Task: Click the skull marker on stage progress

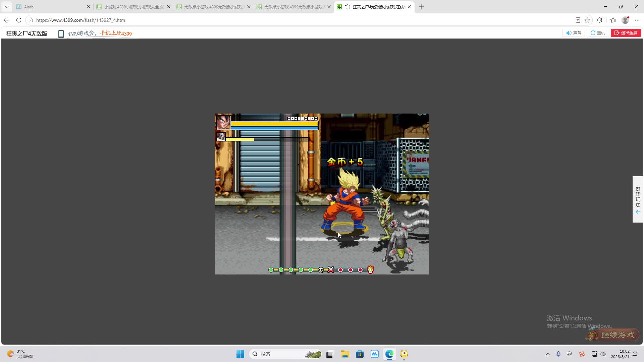Action: pos(321,270)
